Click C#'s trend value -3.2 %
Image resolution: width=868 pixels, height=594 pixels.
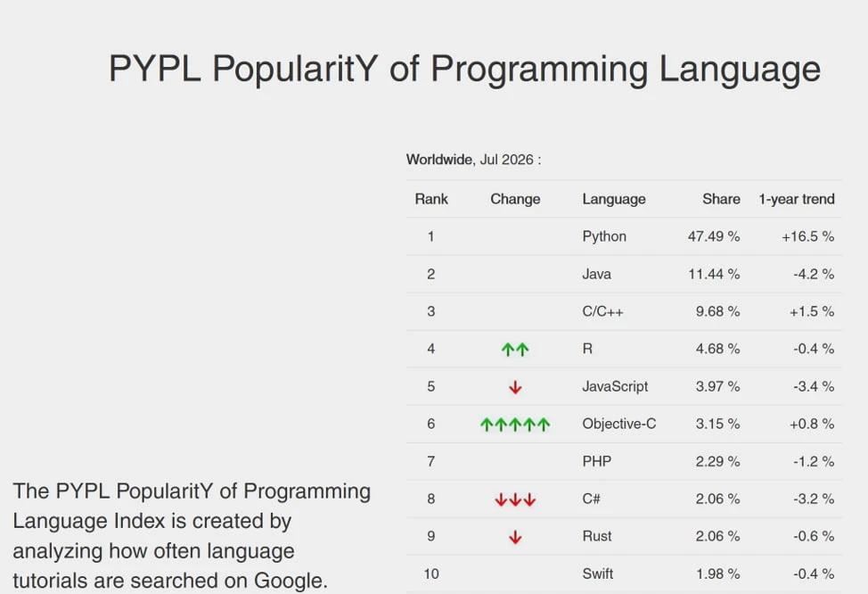pyautogui.click(x=814, y=499)
